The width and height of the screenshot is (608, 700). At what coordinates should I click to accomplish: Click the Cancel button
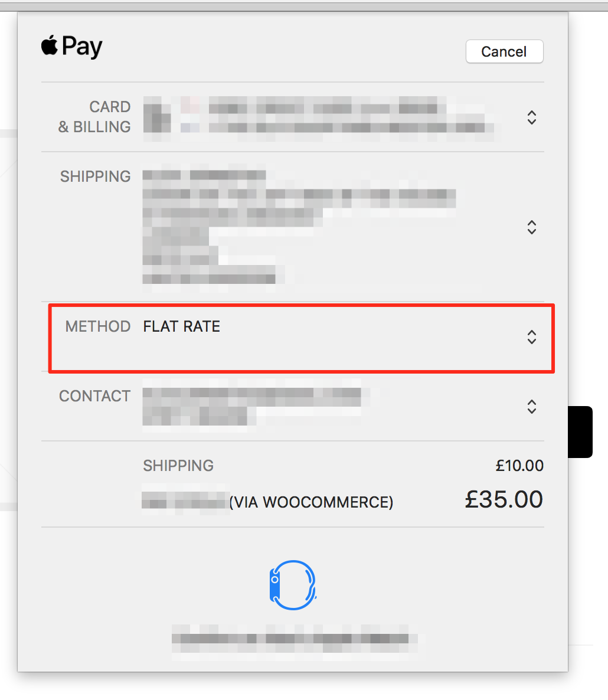pyautogui.click(x=504, y=51)
